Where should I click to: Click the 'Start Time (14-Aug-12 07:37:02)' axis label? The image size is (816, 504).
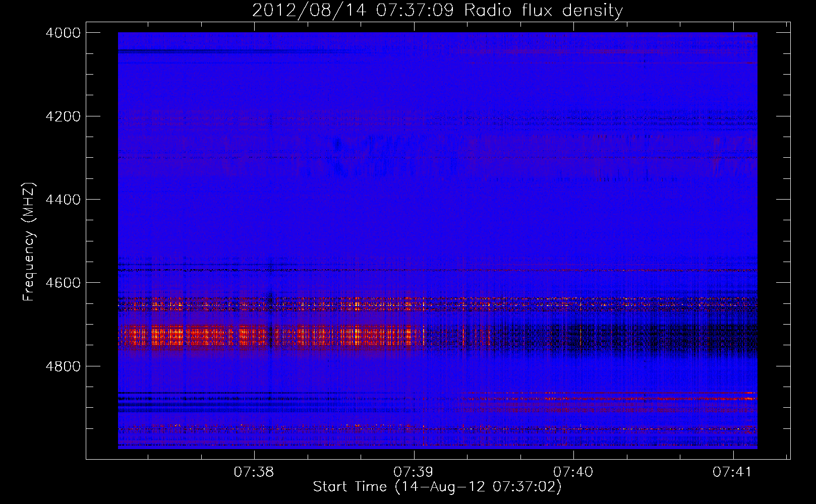(437, 487)
